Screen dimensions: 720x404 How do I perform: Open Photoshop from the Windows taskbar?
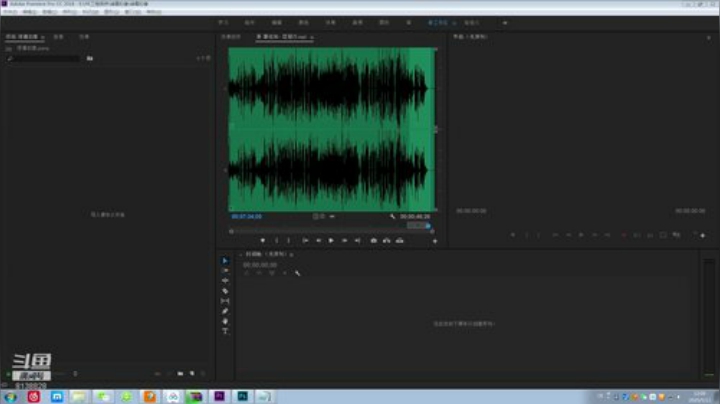tap(242, 397)
